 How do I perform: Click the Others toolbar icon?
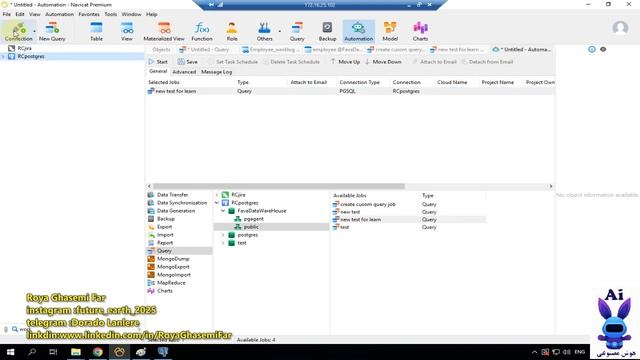point(264,31)
